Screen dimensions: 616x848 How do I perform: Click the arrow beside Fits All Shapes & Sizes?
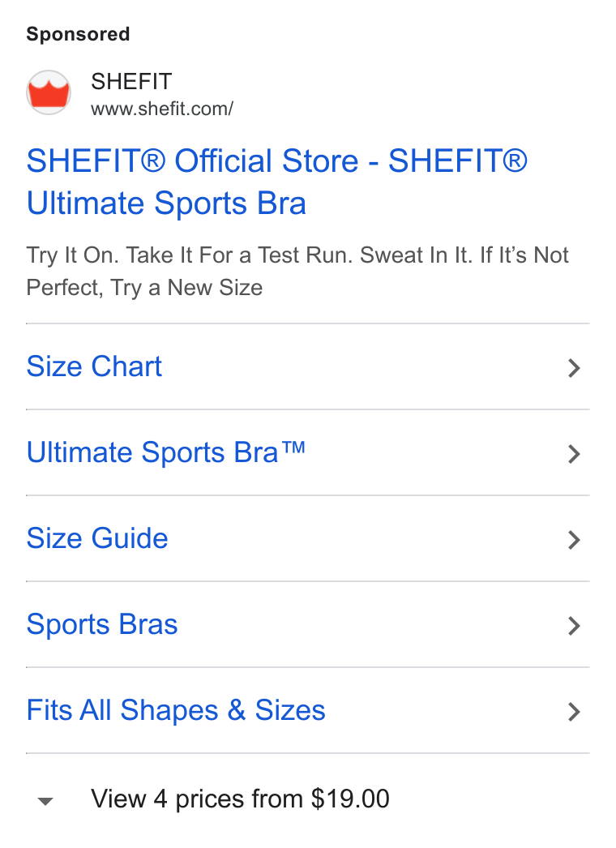(574, 712)
